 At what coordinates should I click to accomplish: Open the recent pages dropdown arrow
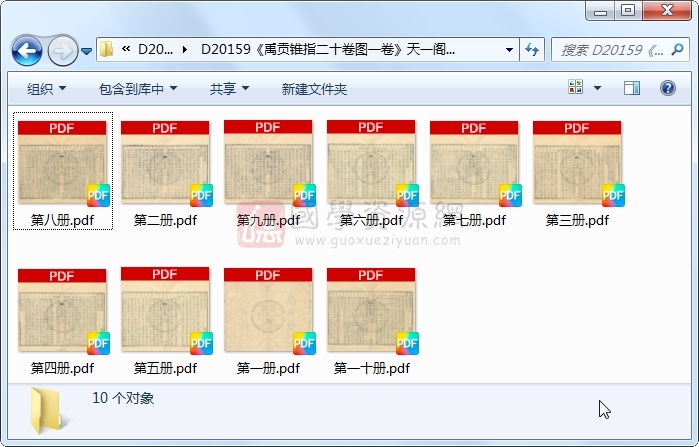[86, 51]
